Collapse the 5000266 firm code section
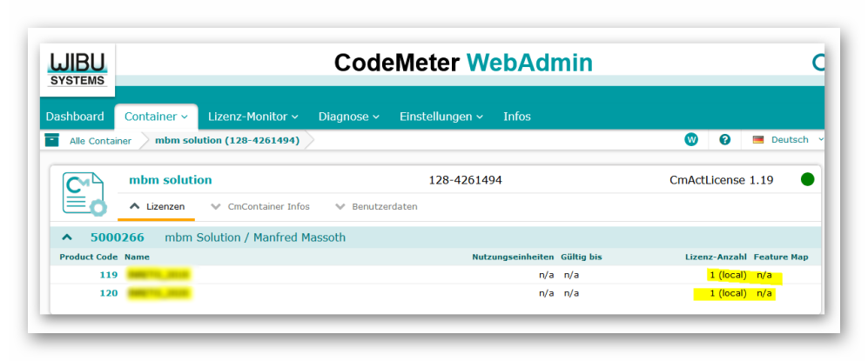This screenshot has height=361, width=868. [66, 237]
